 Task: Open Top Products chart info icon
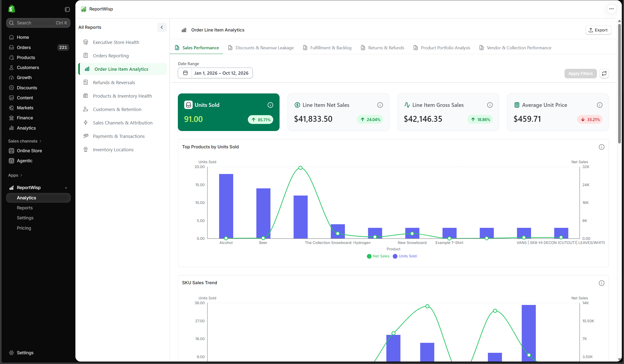coord(602,147)
